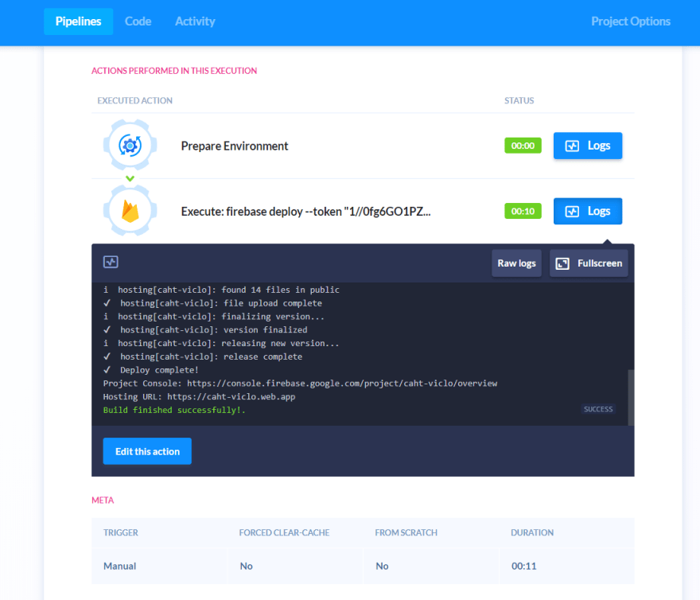This screenshot has width=700, height=600.
Task: Click the 'version finalized' log line
Action: click(x=205, y=330)
